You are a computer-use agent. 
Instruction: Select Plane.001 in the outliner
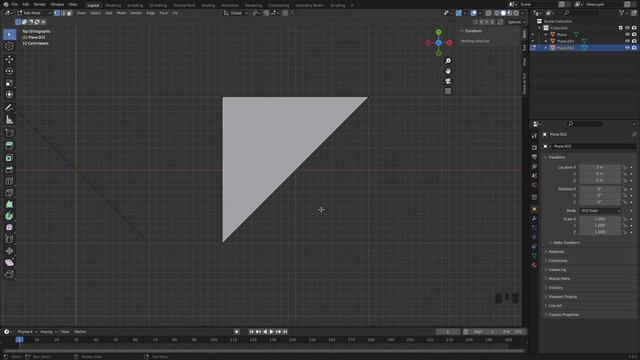click(565, 41)
